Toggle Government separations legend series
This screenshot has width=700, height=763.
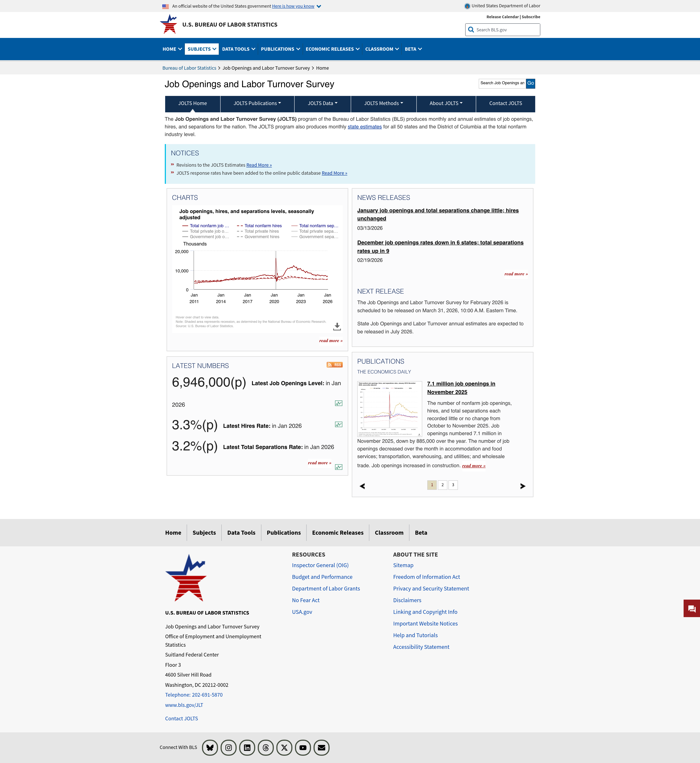[315, 237]
